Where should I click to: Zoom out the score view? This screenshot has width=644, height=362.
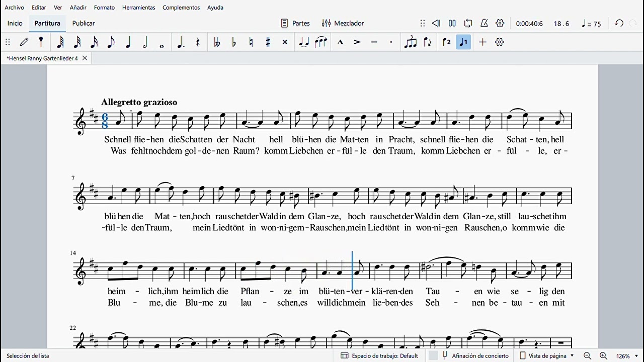pos(587,355)
